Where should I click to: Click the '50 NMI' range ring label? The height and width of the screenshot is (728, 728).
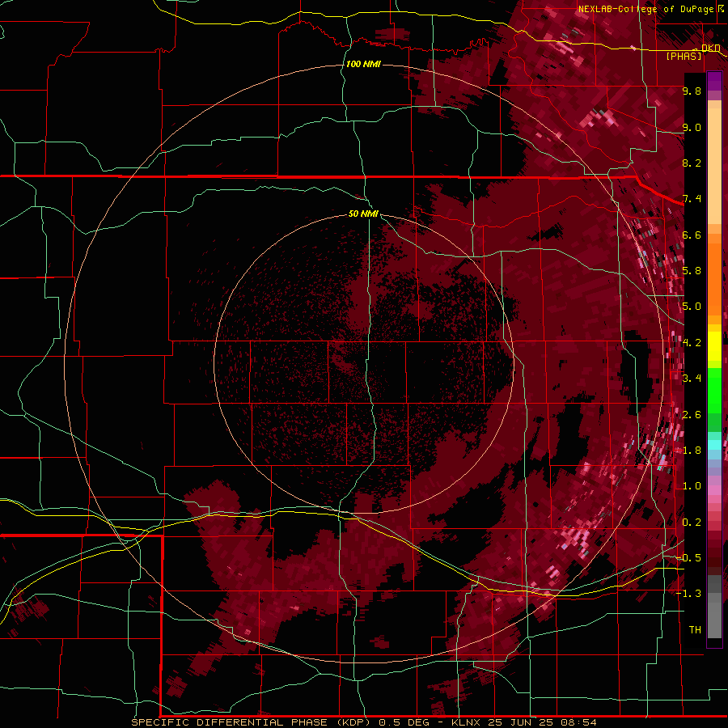(363, 214)
